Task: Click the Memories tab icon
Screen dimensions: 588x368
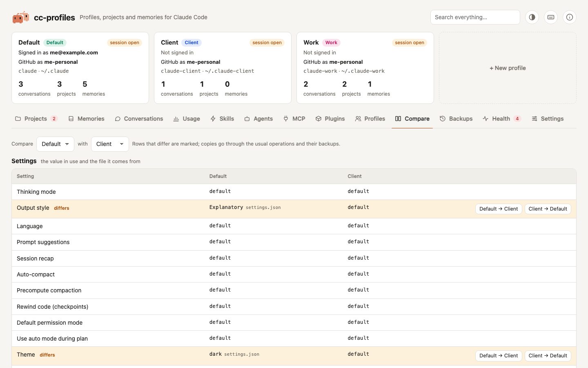Action: coord(71,119)
